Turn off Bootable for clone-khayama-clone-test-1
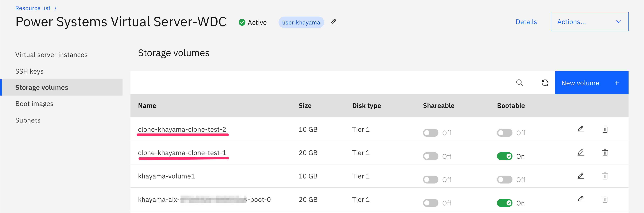Screen dimensions: 644x213 point(504,156)
